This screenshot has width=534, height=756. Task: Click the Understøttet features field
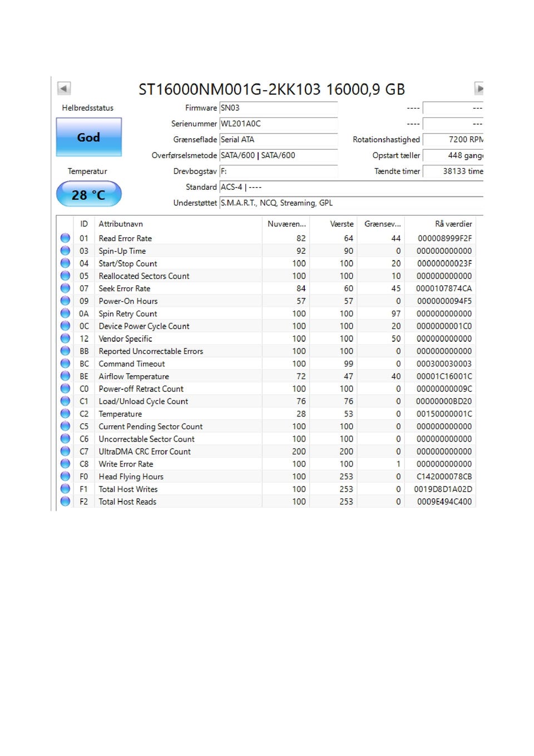[x=352, y=203]
